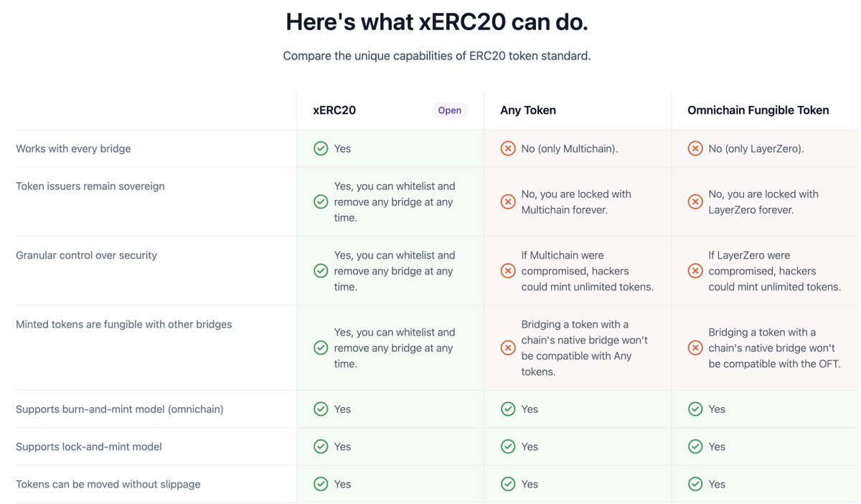Click red X icon beside 'No (only Multichain).'
861x504 pixels.
(x=508, y=148)
